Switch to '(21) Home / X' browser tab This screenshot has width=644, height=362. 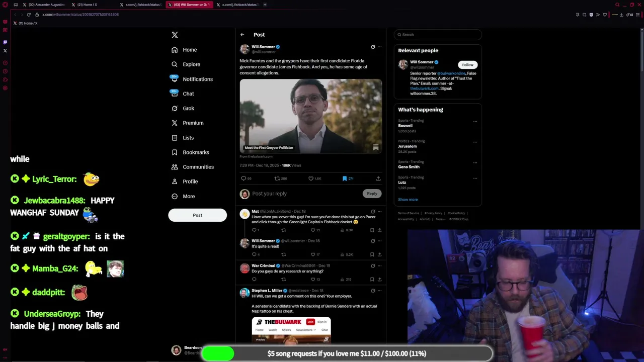click(92, 5)
